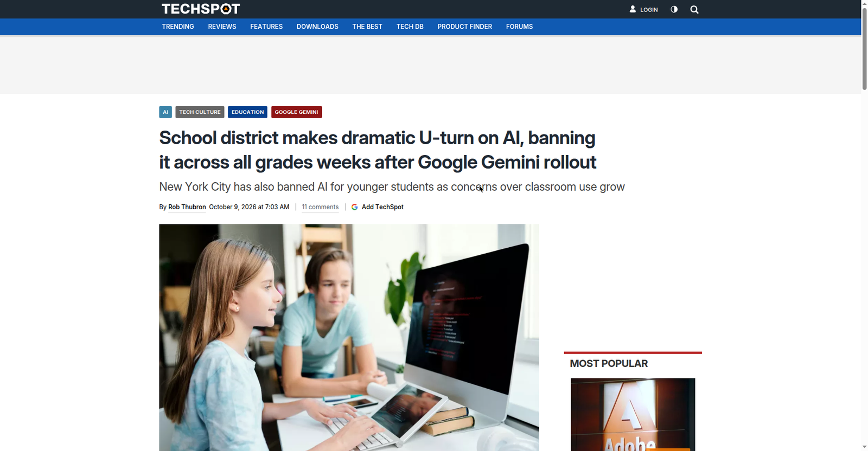Open the Product Finder page
The height and width of the screenshot is (451, 868).
point(464,27)
